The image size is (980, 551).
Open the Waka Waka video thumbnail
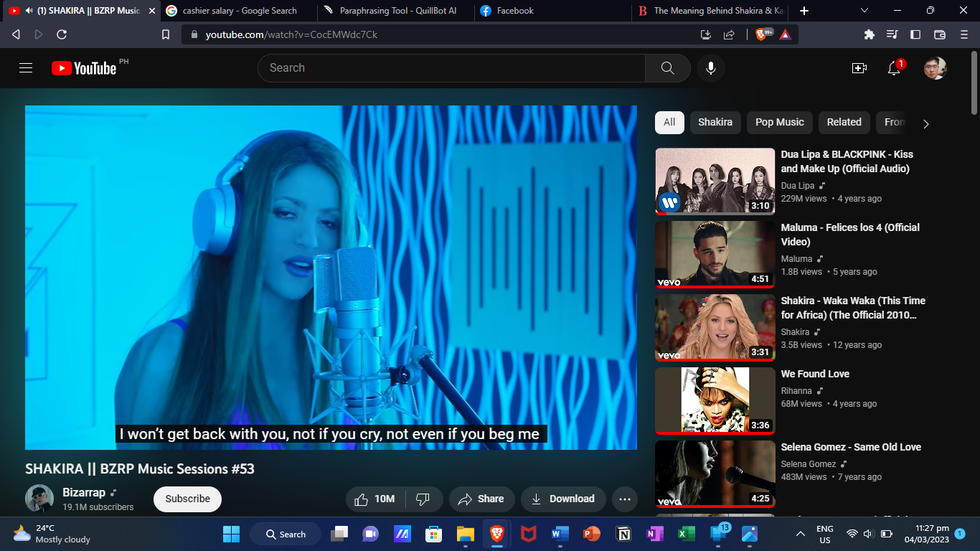(x=715, y=327)
